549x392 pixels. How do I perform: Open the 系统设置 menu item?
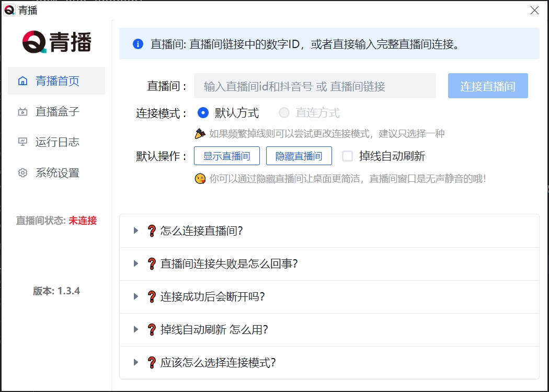(x=56, y=173)
